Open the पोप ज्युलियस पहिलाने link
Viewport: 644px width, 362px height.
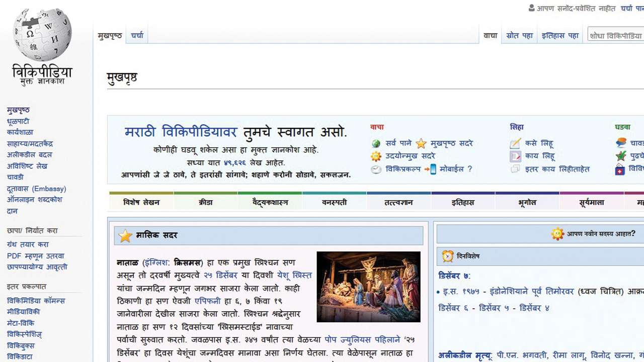[362, 339]
